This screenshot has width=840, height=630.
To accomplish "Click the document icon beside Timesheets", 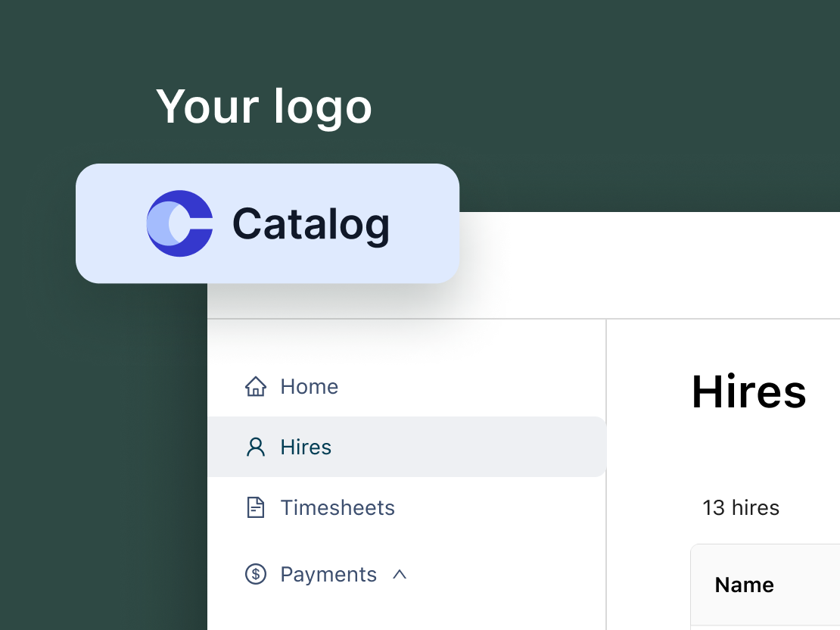I will tap(256, 507).
